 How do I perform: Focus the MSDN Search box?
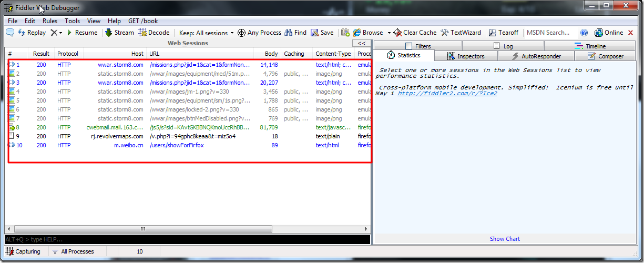(x=550, y=33)
